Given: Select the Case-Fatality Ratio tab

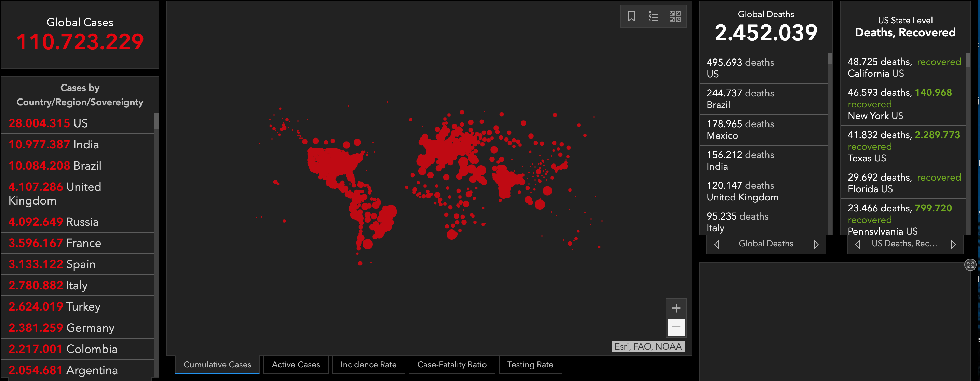Looking at the screenshot, I should pyautogui.click(x=452, y=365).
